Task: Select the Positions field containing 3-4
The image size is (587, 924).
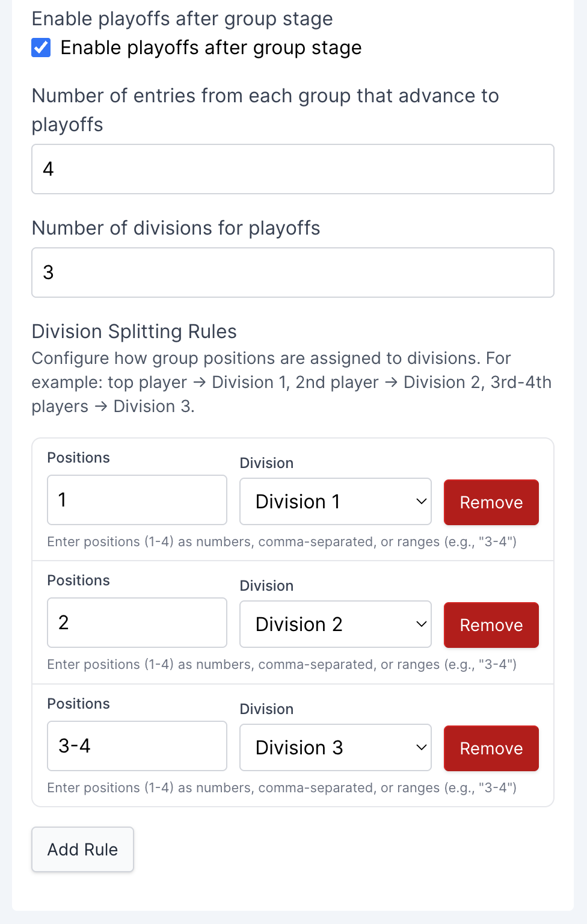Action: [x=137, y=746]
